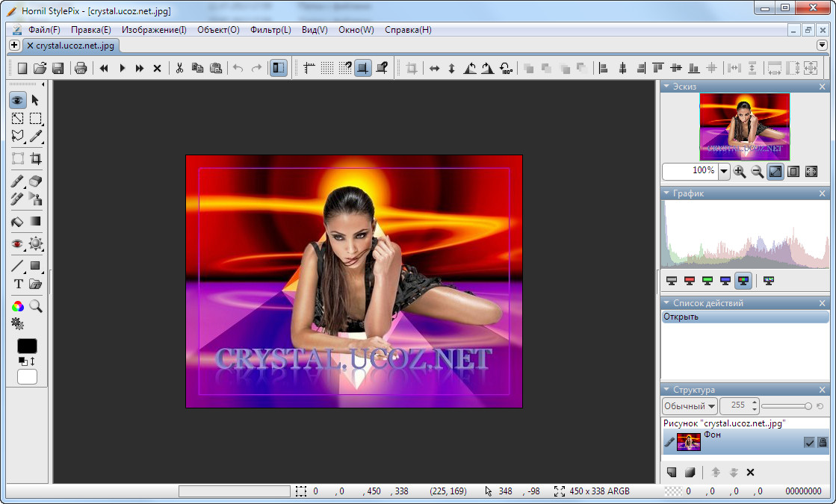Viewport: 836px width, 504px height.
Task: Open the 100% zoom dropdown
Action: [x=724, y=171]
